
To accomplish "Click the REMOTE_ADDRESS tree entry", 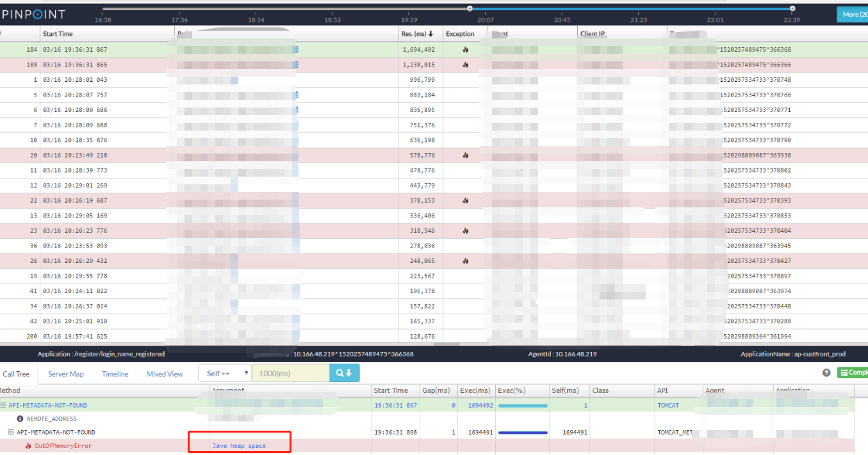I will coord(52,419).
